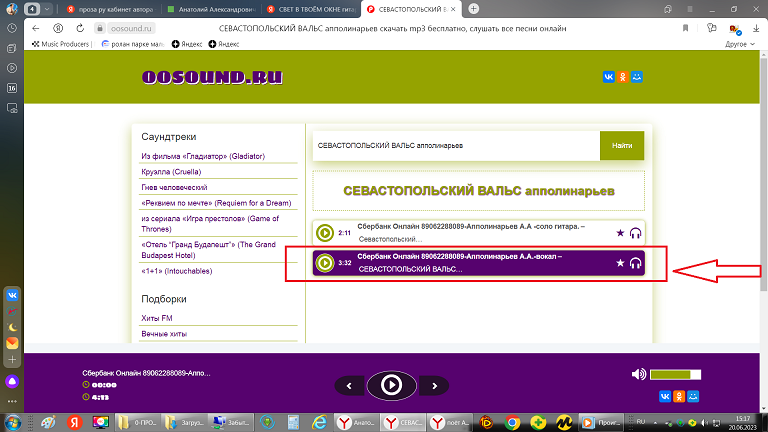
Task: Open Гнев человеческий soundtrack link
Action: 174,188
